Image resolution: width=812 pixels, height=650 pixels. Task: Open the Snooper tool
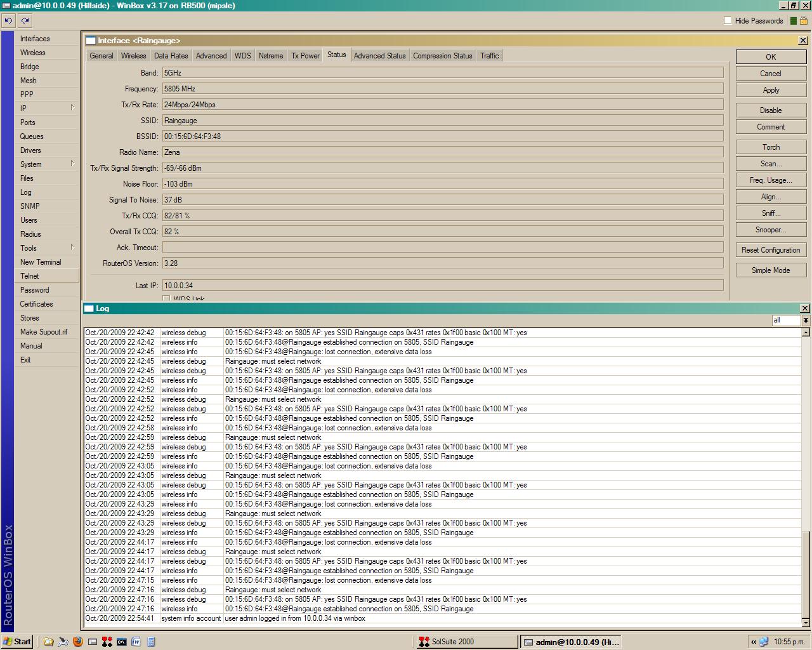point(770,229)
